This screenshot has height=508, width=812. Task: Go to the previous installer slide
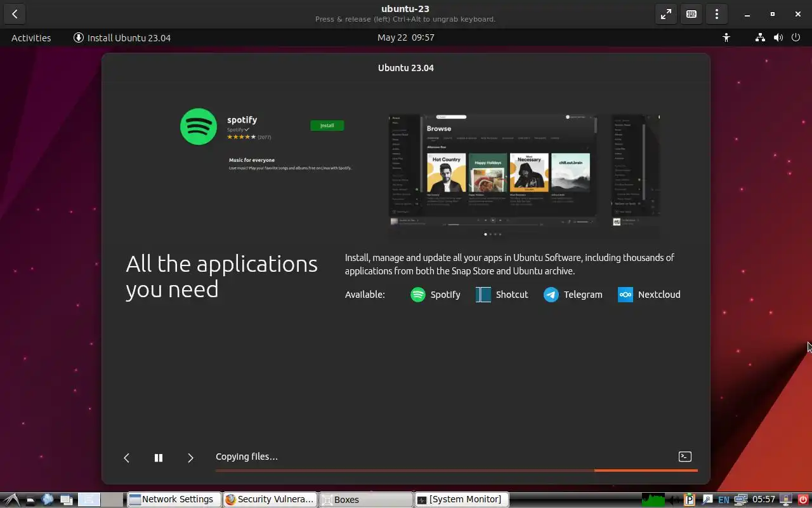click(127, 458)
